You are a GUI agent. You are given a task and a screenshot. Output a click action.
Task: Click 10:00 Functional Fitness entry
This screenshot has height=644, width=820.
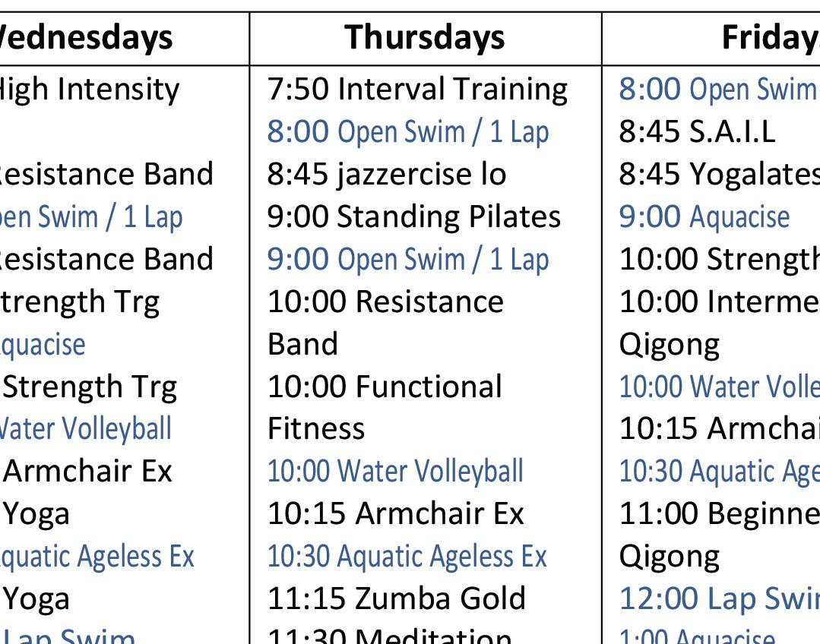pos(385,407)
